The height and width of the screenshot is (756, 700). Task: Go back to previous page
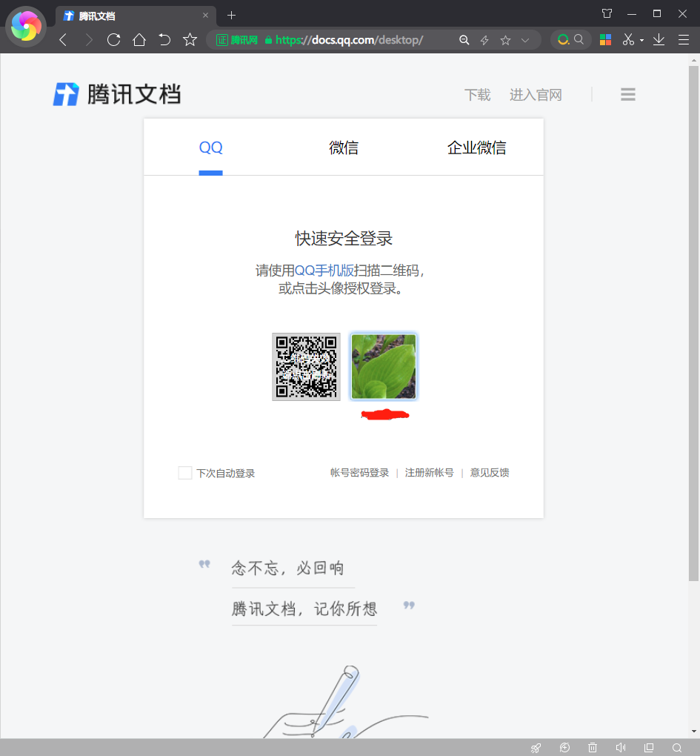coord(63,39)
